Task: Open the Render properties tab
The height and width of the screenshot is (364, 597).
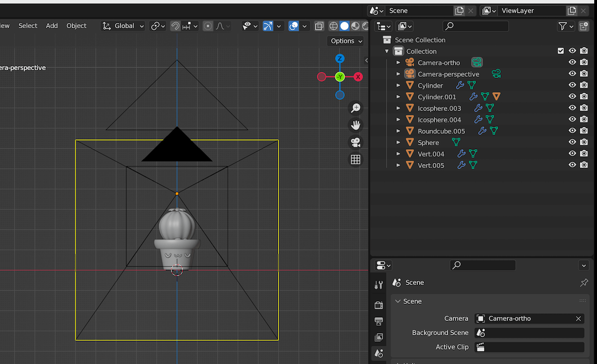Action: coord(379,305)
